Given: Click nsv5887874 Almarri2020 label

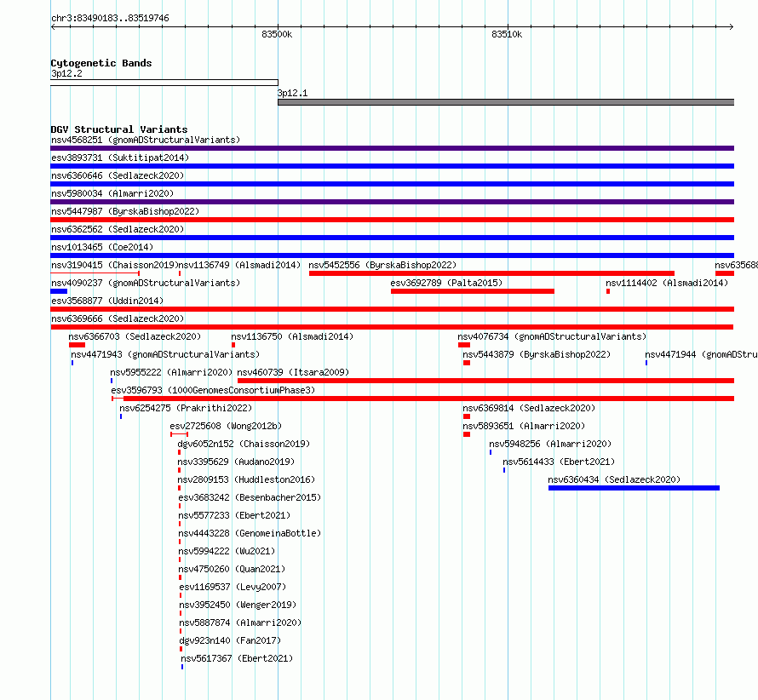Looking at the screenshot, I should click(x=240, y=623).
